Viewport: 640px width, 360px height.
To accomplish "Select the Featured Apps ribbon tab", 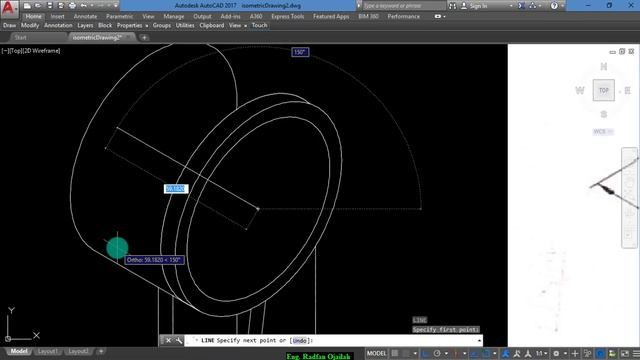I will pyautogui.click(x=331, y=16).
